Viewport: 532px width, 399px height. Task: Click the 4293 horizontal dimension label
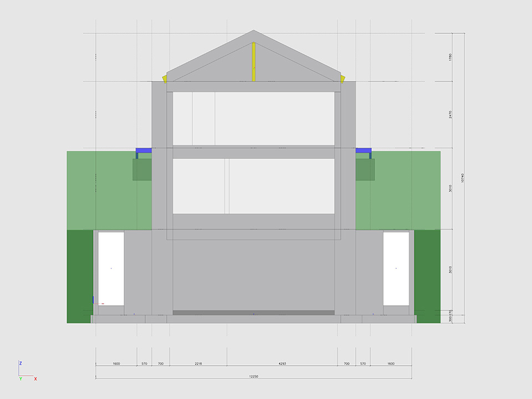click(x=282, y=364)
